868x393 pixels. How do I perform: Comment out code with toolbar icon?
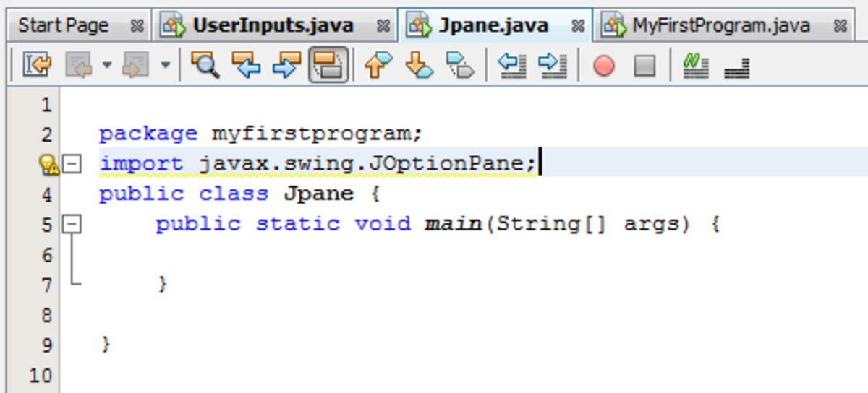point(696,66)
